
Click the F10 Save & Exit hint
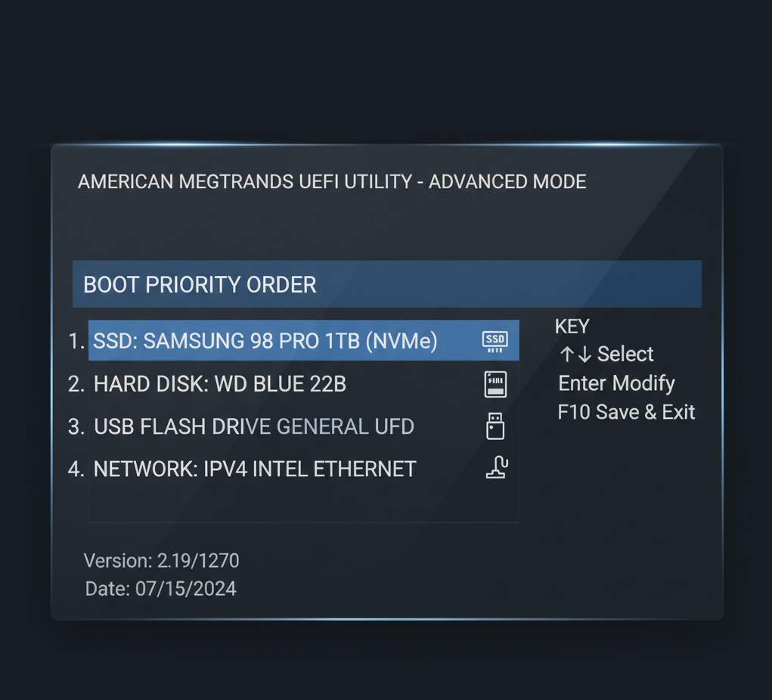(626, 412)
